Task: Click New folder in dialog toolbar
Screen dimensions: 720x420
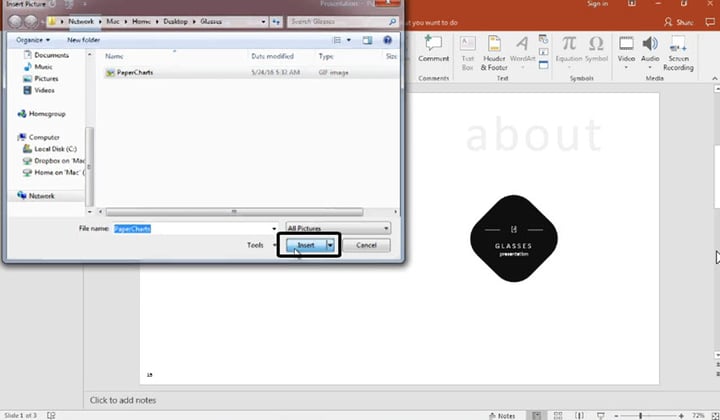Action: 83,40
